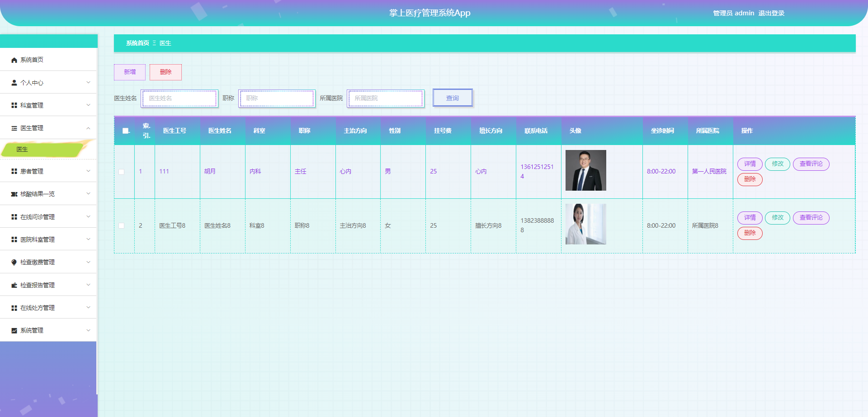868x417 pixels.
Task: Click the 第一人民医院 cell
Action: pyautogui.click(x=709, y=172)
